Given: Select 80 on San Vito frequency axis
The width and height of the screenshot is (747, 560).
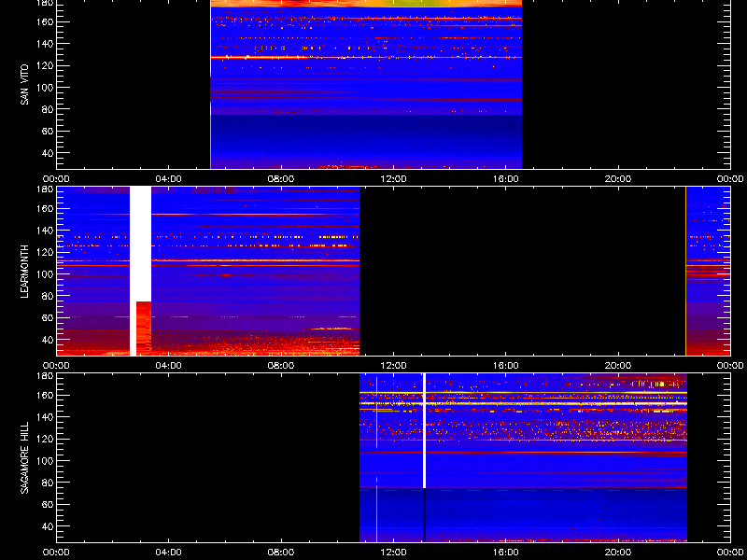Looking at the screenshot, I should tap(49, 109).
